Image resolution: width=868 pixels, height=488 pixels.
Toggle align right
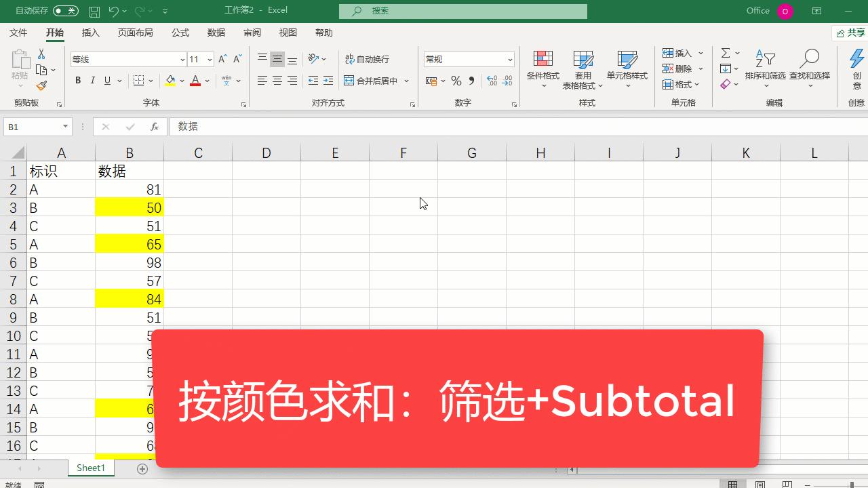click(x=292, y=81)
